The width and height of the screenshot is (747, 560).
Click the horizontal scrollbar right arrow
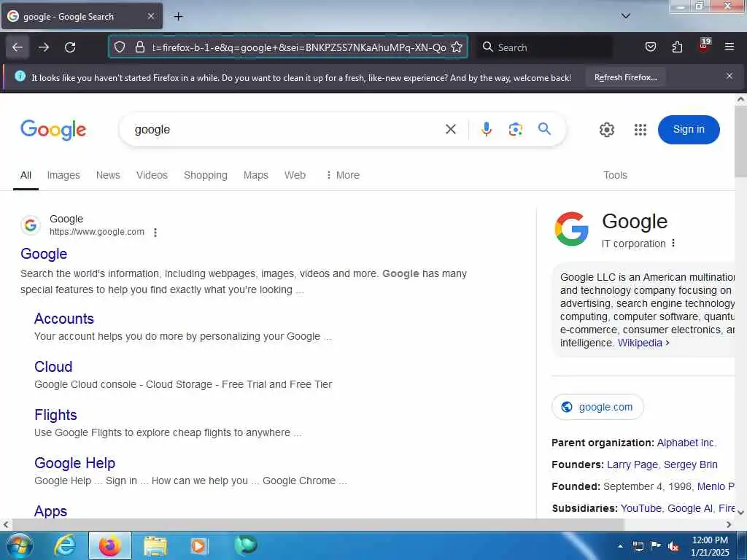click(x=729, y=525)
